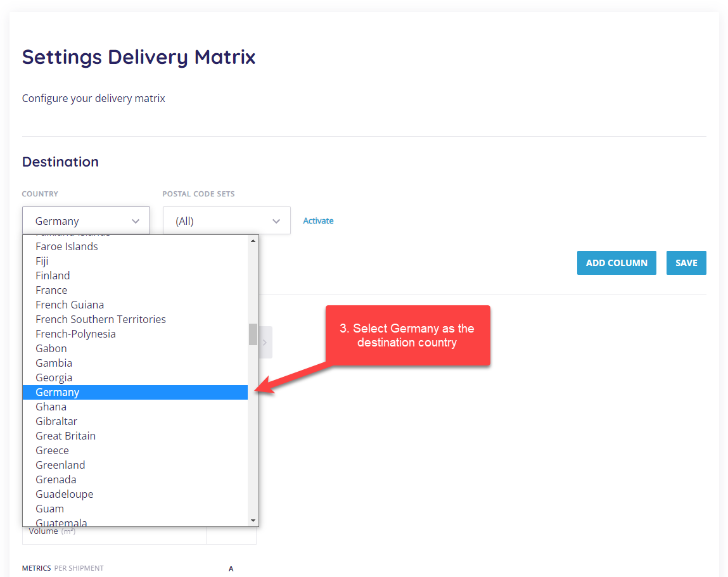Open the Country dropdown showing Germany

(x=86, y=220)
